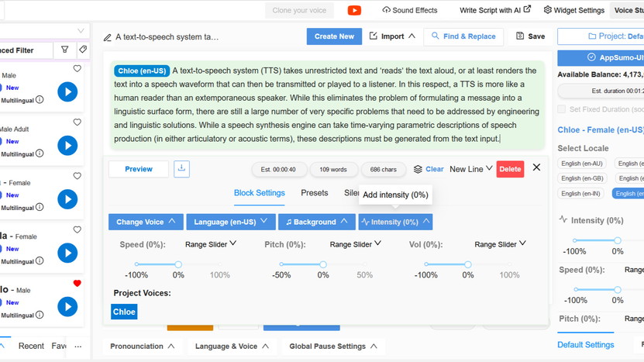Favorite the Male Adult voice with heart

coord(77,122)
